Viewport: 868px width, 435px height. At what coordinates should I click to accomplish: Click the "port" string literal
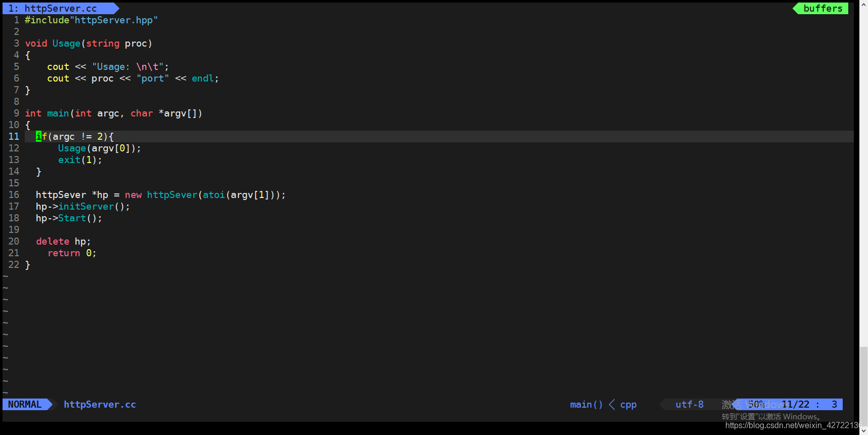point(153,78)
